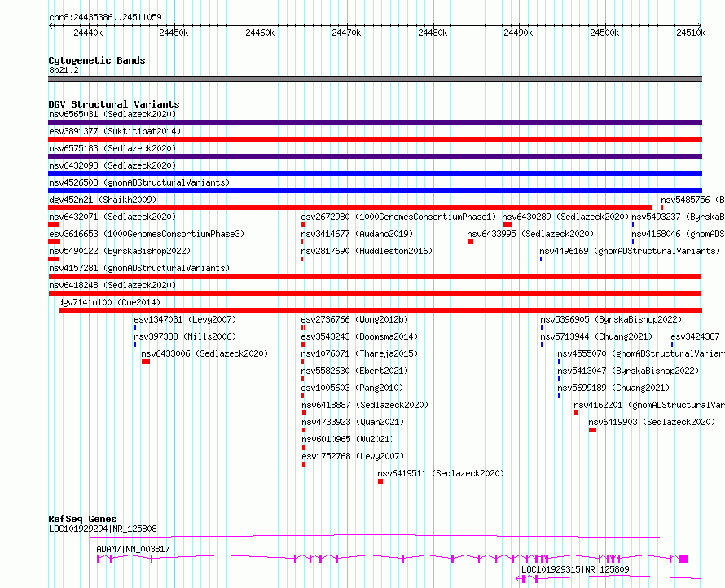Image resolution: width=725 pixels, height=588 pixels.
Task: Click the red nsv6433995 variant block
Action: click(x=470, y=242)
